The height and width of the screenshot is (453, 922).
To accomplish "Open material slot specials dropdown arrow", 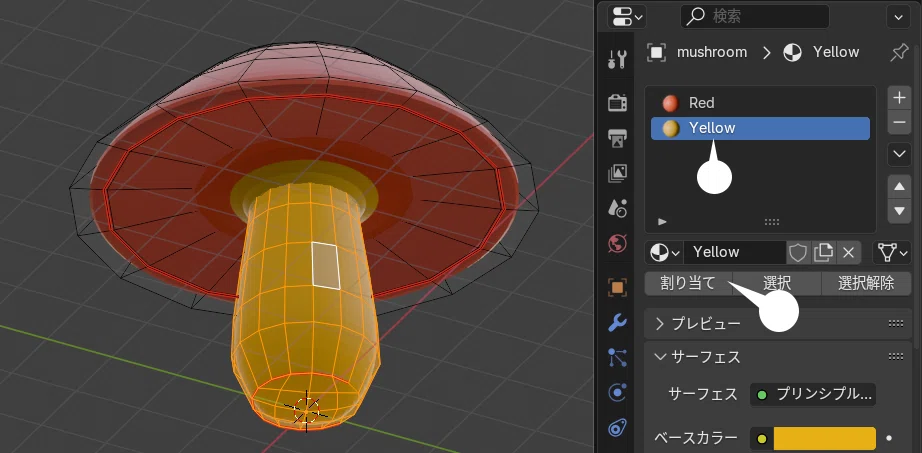I will [899, 154].
